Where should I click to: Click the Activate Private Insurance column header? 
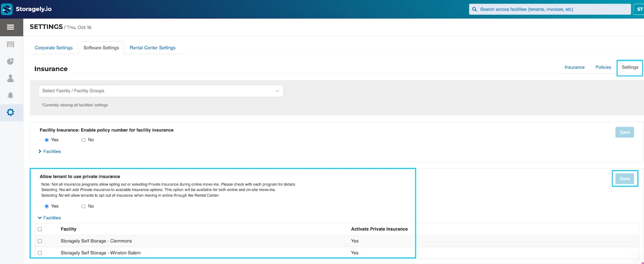click(379, 229)
